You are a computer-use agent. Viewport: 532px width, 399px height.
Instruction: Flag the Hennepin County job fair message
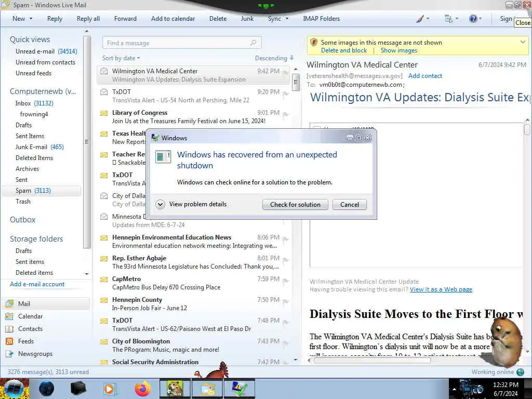point(285,301)
